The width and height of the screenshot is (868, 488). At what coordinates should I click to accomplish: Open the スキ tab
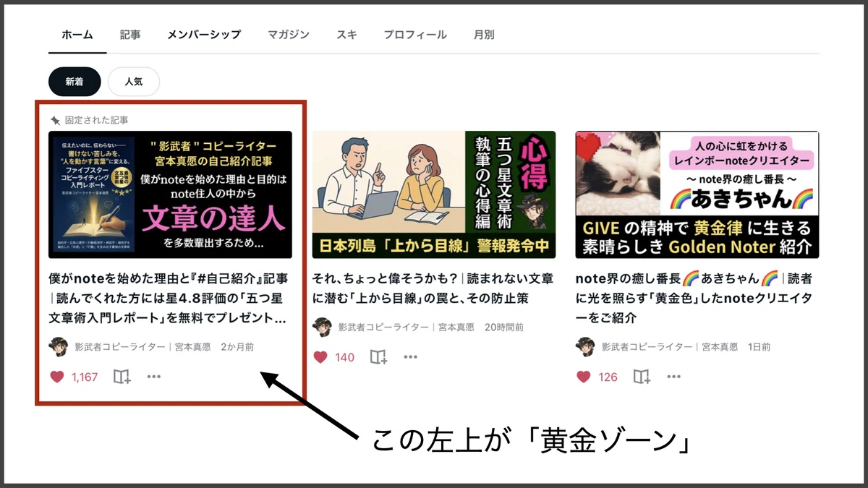[346, 35]
